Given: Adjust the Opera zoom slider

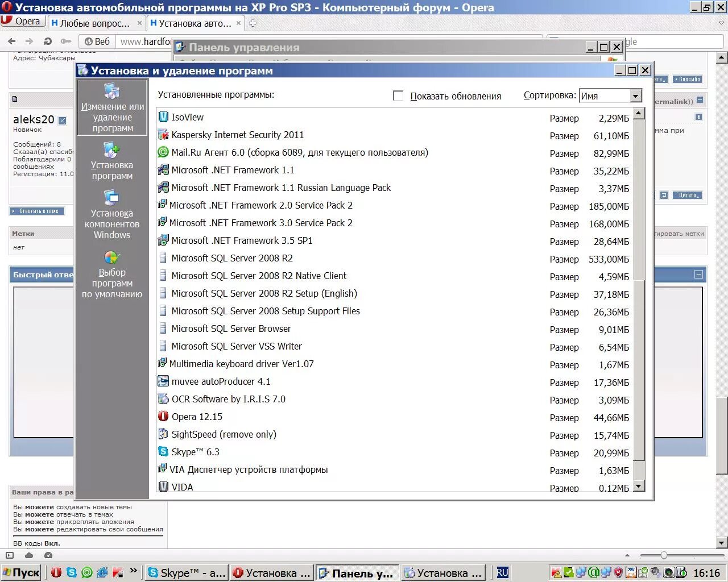Looking at the screenshot, I should pos(664,555).
